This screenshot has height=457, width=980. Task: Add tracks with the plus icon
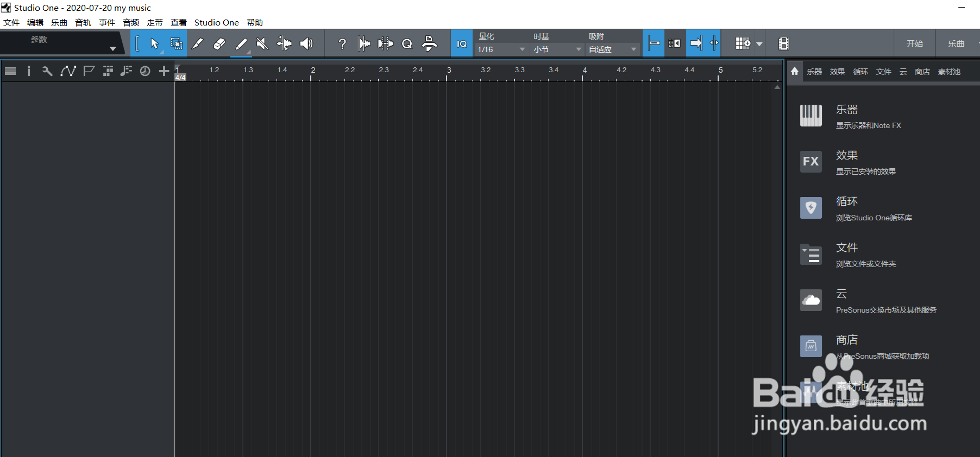tap(164, 71)
